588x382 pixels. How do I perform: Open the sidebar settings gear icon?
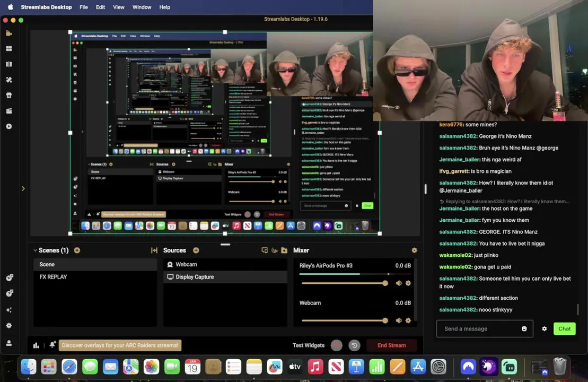[x=8, y=326]
